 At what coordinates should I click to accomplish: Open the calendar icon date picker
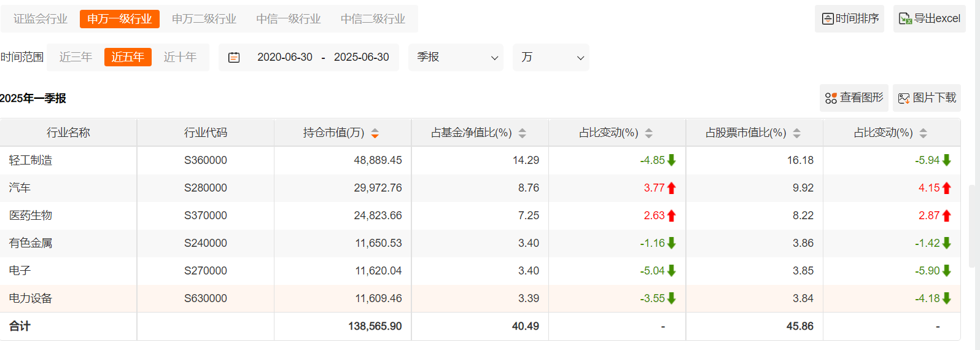pos(234,57)
